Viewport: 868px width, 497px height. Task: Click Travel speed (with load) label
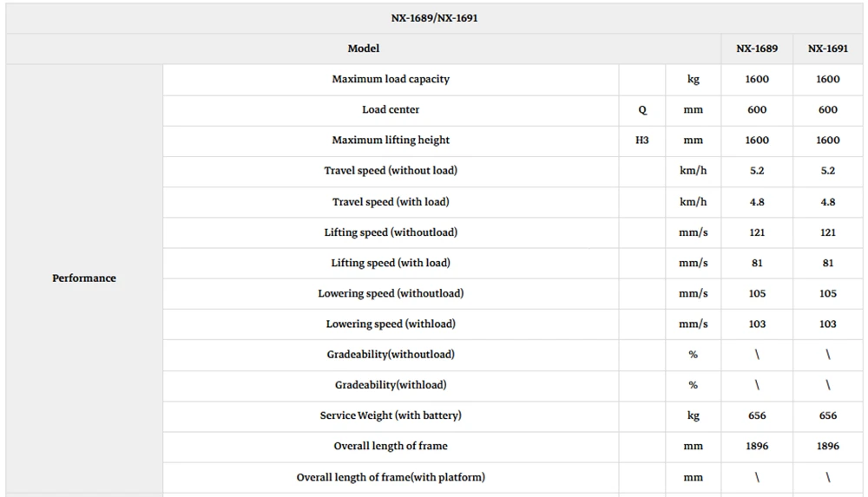pyautogui.click(x=391, y=202)
